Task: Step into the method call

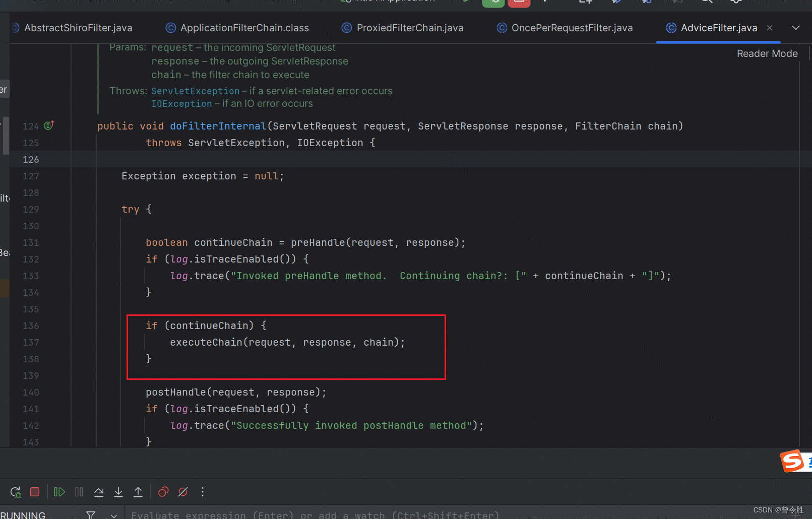Action: pyautogui.click(x=118, y=492)
